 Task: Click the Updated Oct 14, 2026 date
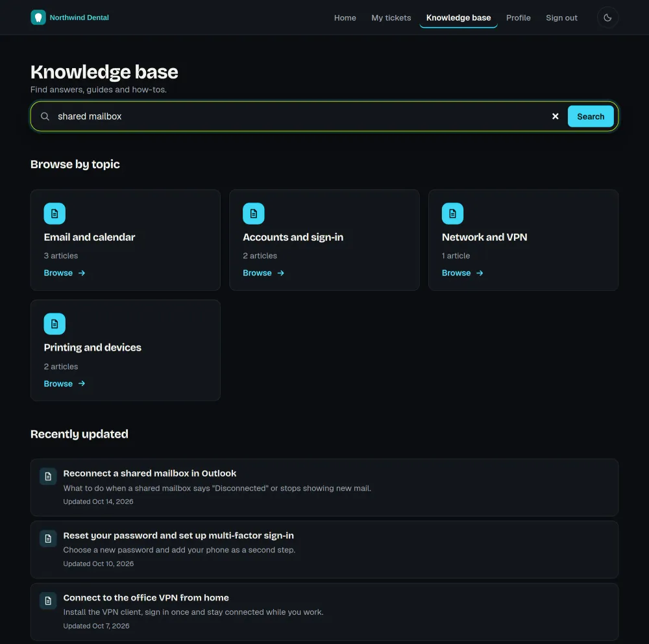[98, 502]
